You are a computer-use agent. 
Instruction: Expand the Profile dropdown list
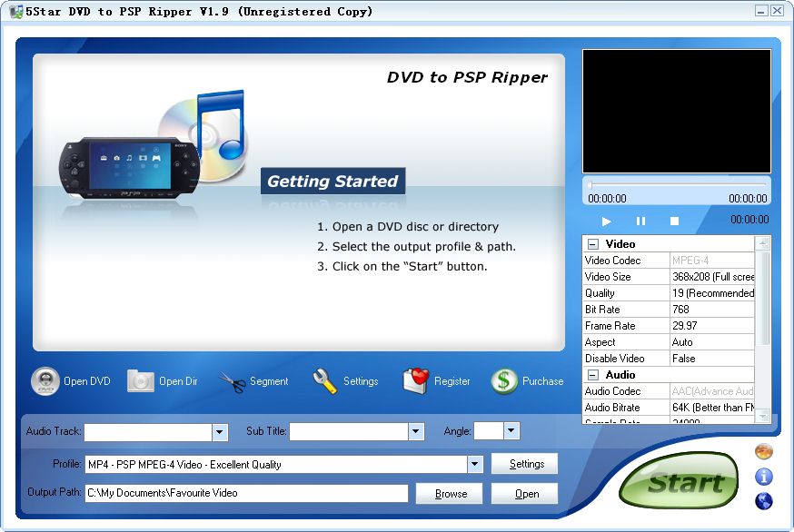(474, 464)
